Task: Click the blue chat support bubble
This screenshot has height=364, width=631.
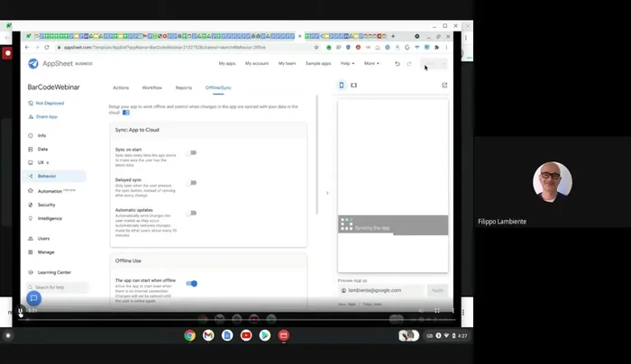Action: tap(34, 298)
